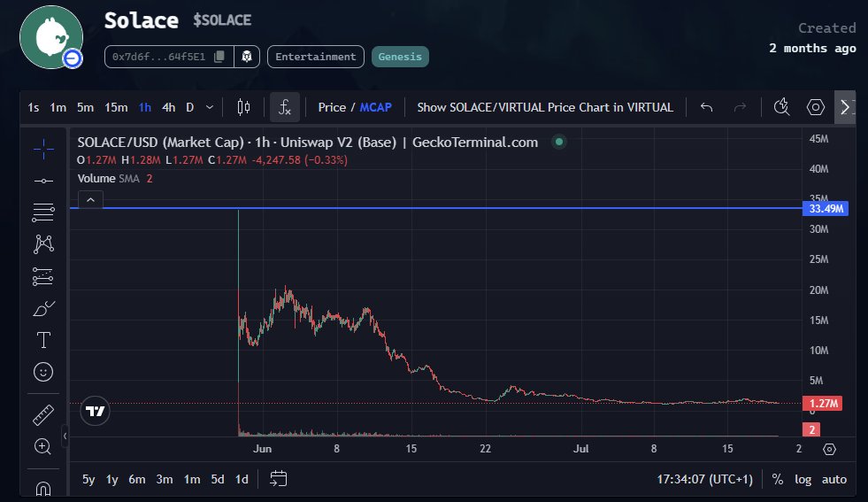Viewport: 868px width, 502px height.
Task: Click the TradingView logo
Action: (96, 411)
